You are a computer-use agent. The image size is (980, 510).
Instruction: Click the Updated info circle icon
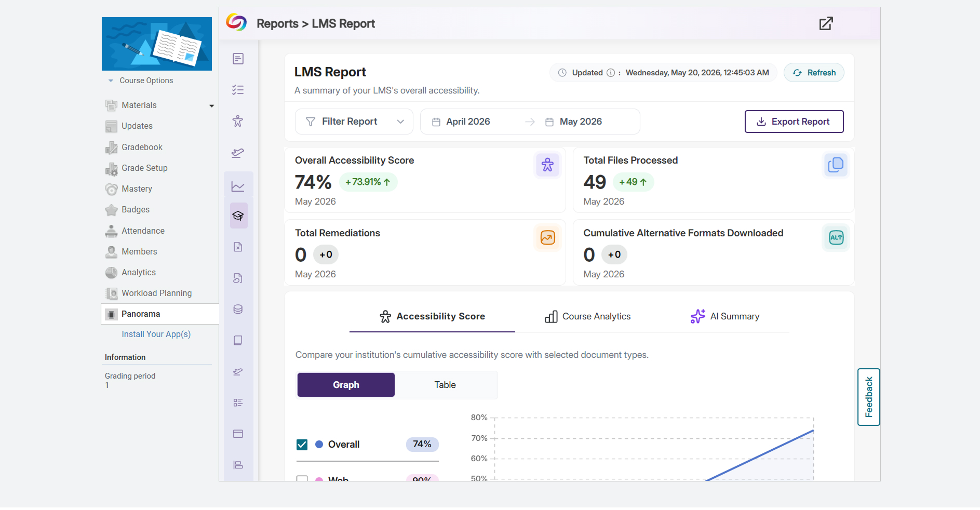point(611,73)
